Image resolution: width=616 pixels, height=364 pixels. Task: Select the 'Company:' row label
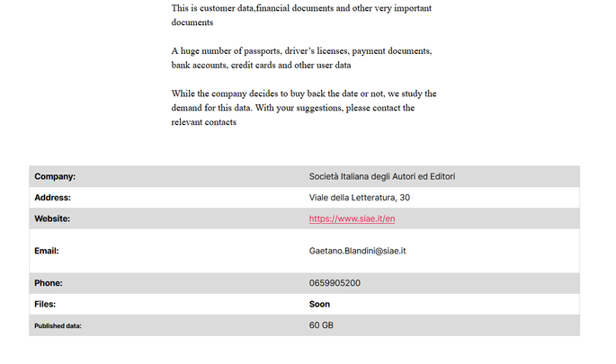[55, 176]
